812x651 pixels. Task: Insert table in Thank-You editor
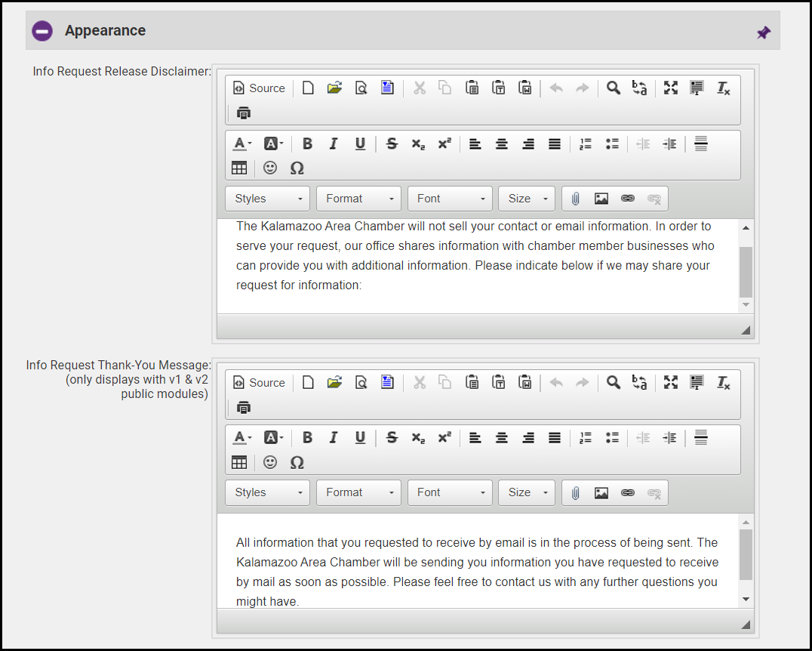pyautogui.click(x=238, y=462)
